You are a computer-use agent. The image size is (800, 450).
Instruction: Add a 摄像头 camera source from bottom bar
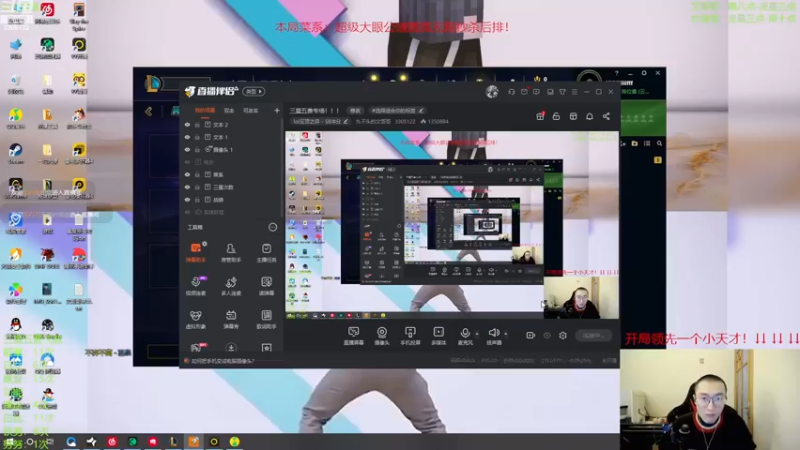click(x=382, y=336)
